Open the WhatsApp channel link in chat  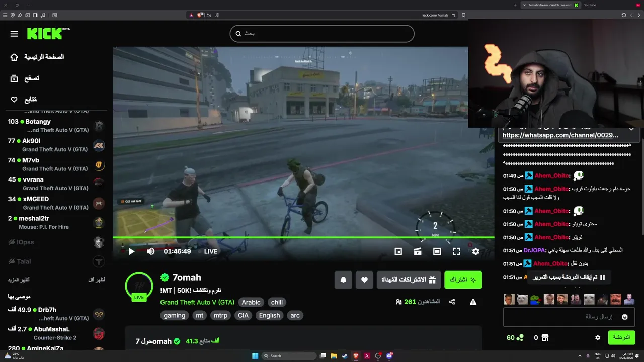coord(560,135)
